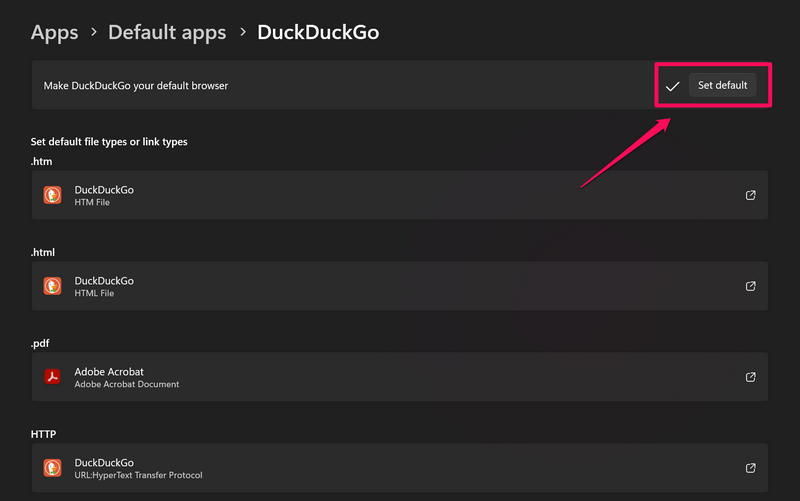
Task: Go back to the Apps breadcrumb
Action: [x=54, y=32]
